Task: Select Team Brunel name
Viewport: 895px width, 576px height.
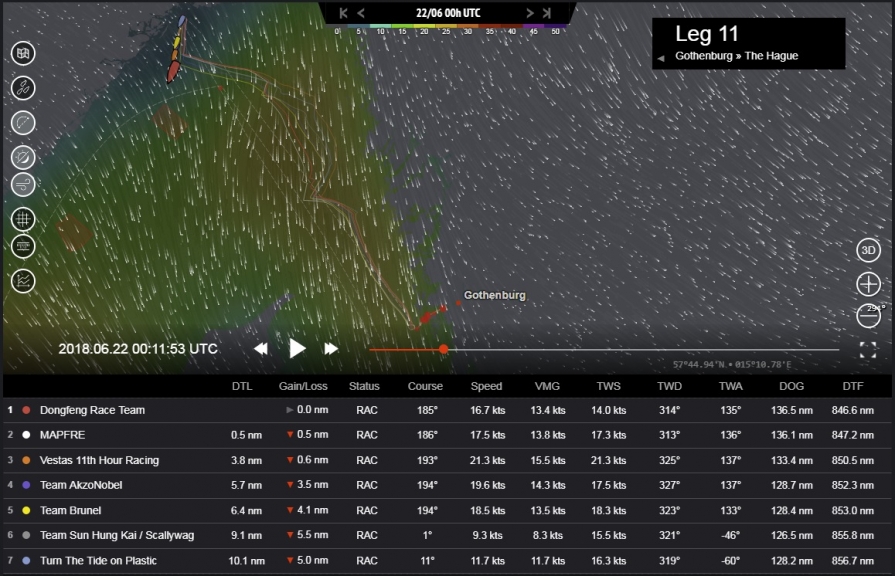Action: [70, 510]
